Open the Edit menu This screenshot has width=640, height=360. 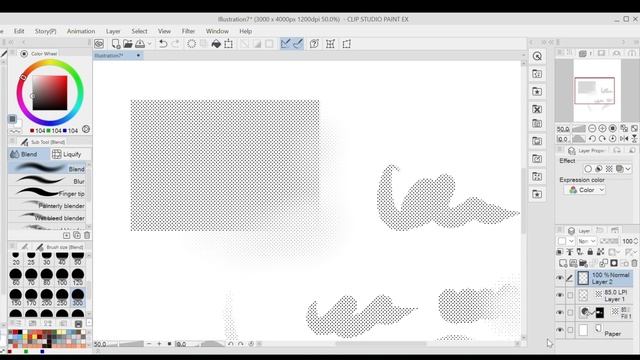tap(19, 31)
